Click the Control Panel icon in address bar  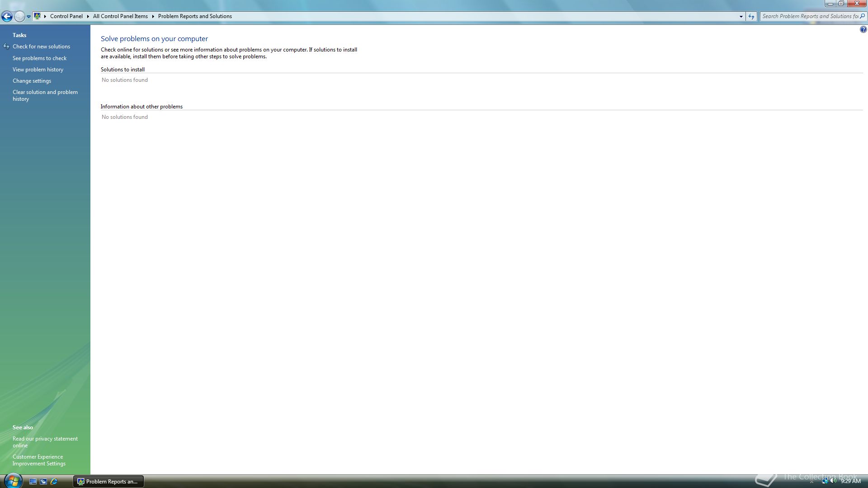tap(38, 16)
